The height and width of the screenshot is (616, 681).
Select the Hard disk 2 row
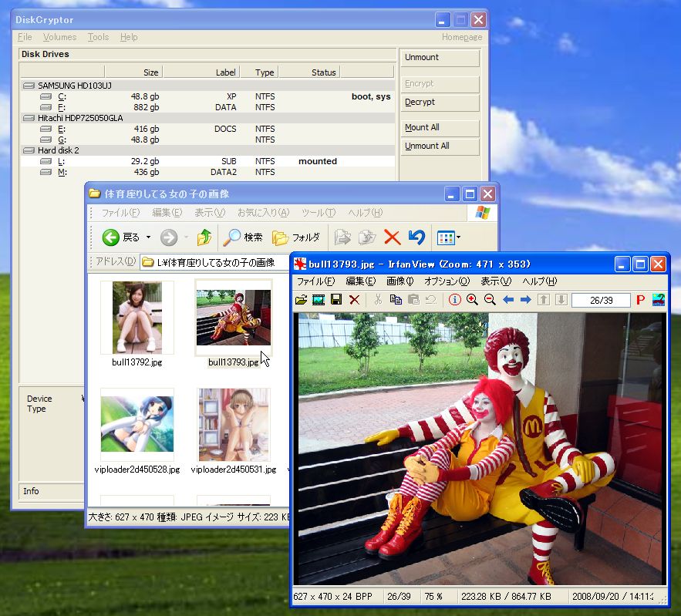207,150
